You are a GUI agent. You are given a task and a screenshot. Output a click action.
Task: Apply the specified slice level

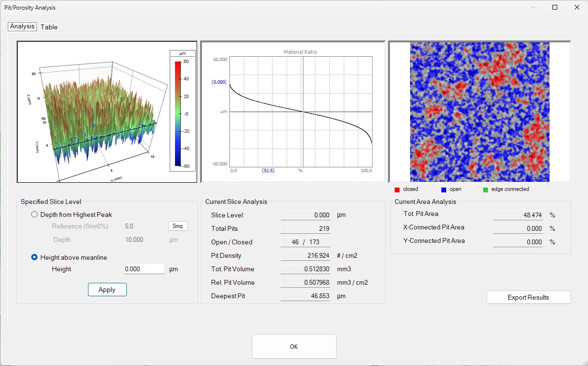[107, 290]
